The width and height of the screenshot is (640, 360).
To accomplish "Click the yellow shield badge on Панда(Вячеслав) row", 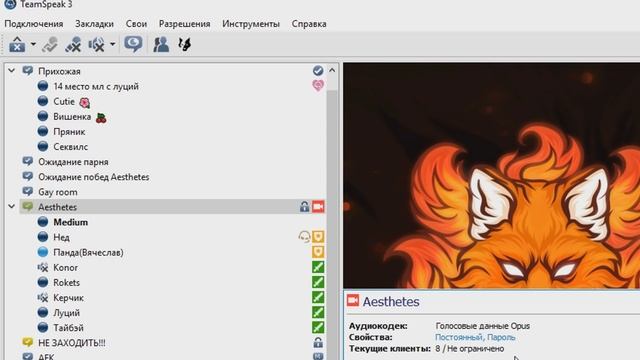I will [x=318, y=252].
